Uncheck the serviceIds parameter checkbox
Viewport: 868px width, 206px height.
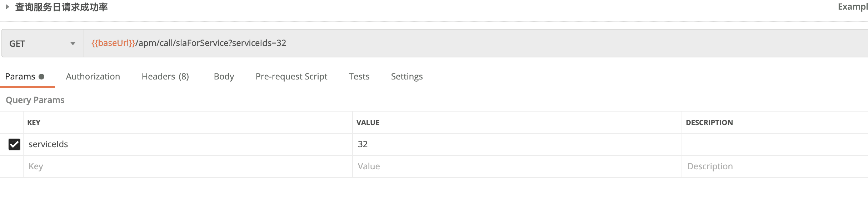coord(14,144)
